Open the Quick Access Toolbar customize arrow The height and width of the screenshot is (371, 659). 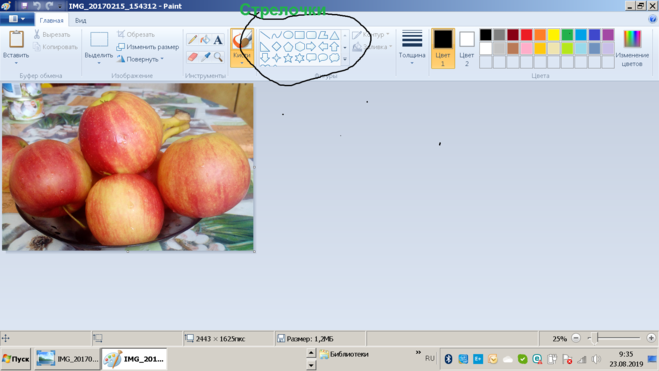60,6
